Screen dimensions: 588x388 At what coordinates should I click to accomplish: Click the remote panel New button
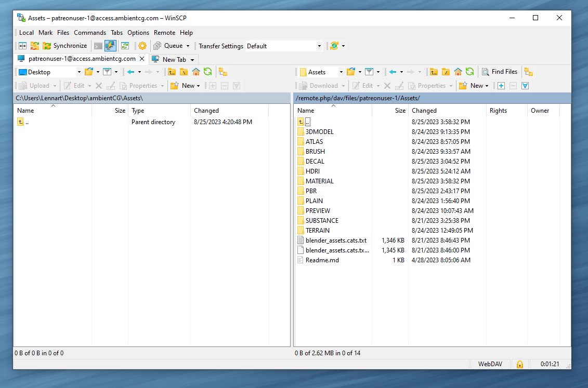pyautogui.click(x=472, y=86)
